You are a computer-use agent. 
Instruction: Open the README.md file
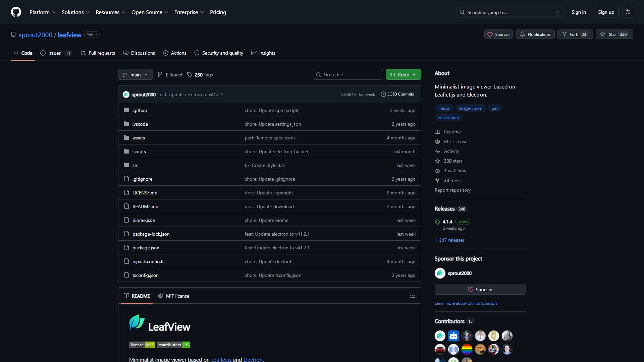tap(145, 206)
